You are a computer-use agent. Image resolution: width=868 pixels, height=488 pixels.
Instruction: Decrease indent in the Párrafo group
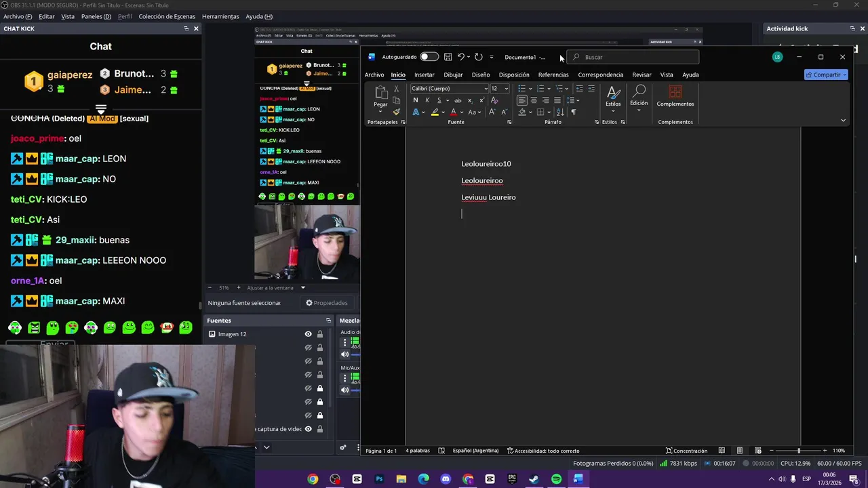point(579,89)
